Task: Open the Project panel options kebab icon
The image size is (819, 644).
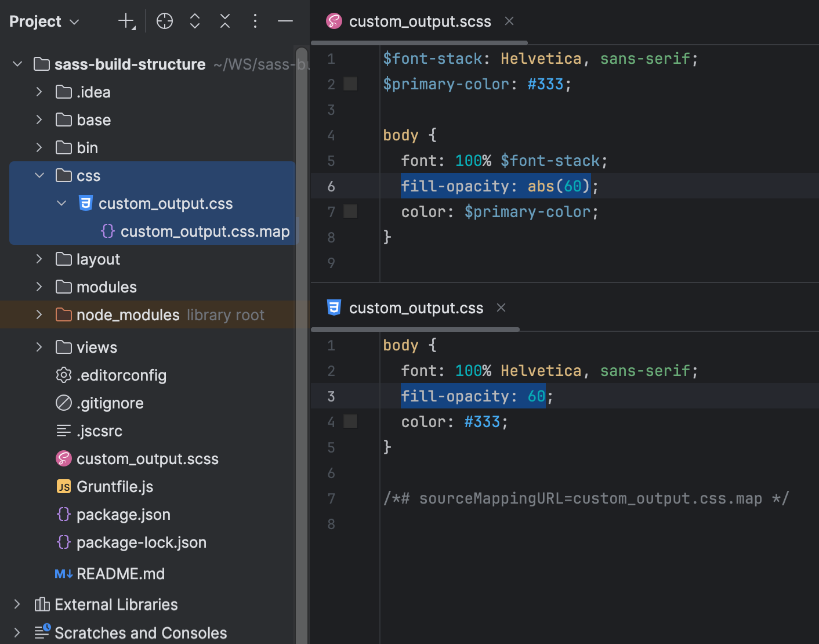Action: 255,21
